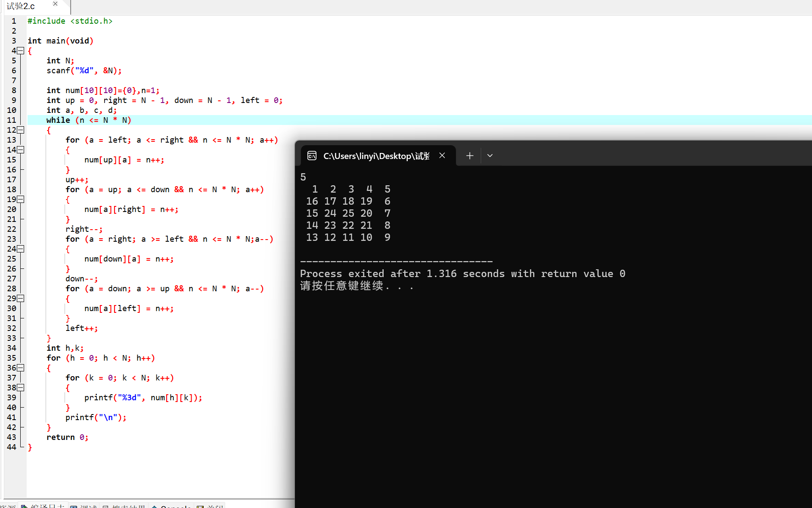The height and width of the screenshot is (508, 812).
Task: Click the 'num[down][a] = n++;' statement
Action: click(129, 259)
